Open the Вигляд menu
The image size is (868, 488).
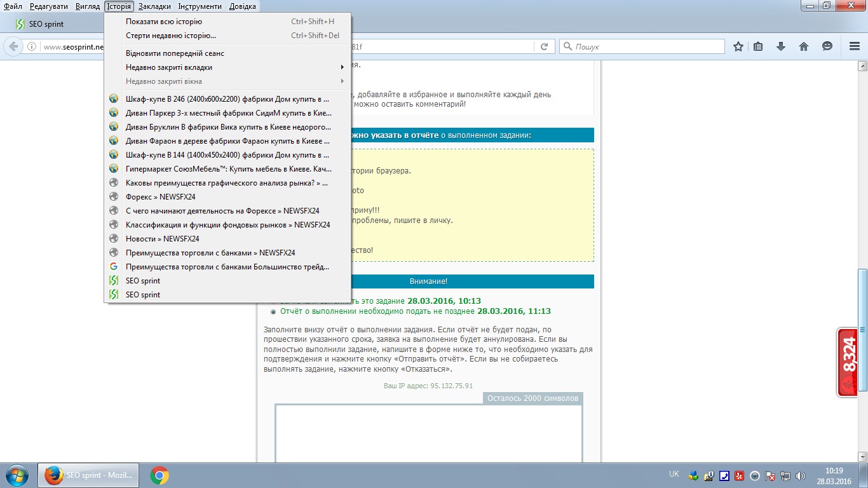tap(88, 6)
